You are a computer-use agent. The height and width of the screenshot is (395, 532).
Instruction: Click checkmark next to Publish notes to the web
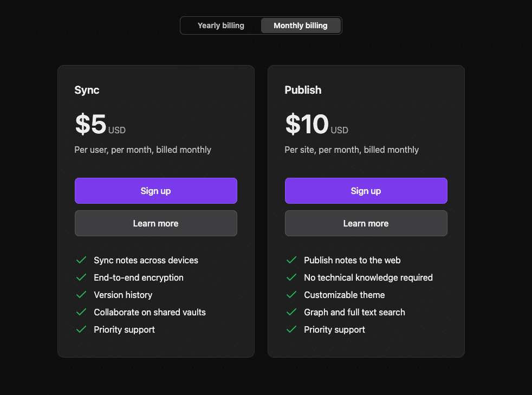point(291,260)
